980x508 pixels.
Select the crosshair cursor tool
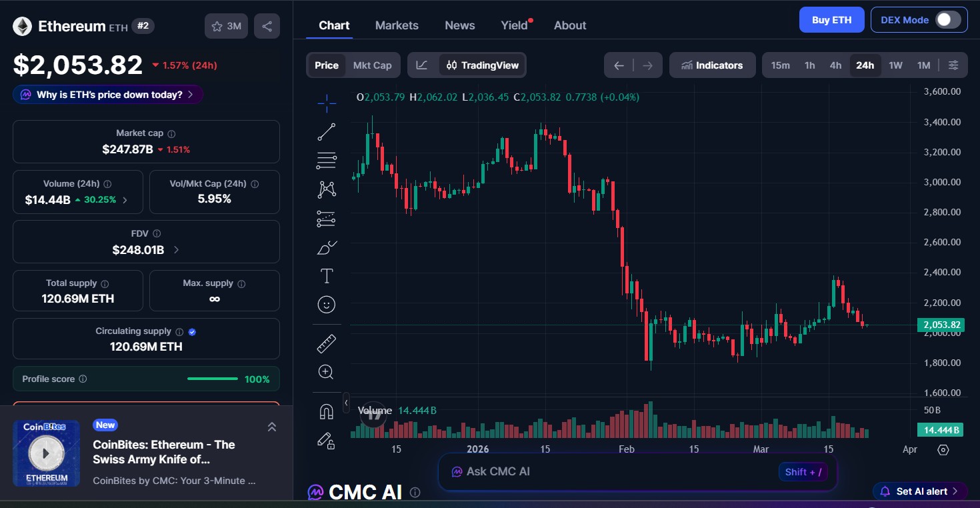[x=326, y=103]
